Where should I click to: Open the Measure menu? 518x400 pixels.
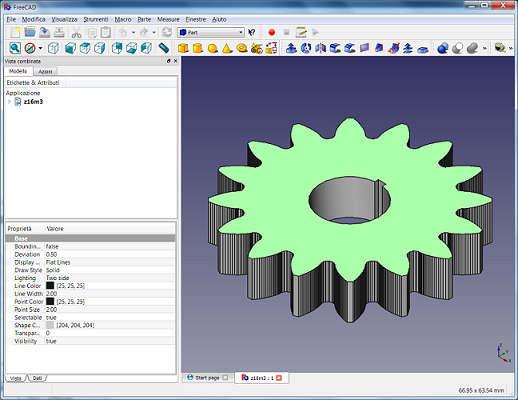point(168,20)
